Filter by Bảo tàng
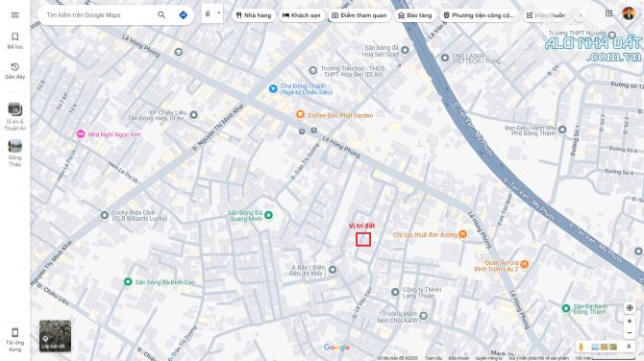644x361 pixels. point(415,15)
